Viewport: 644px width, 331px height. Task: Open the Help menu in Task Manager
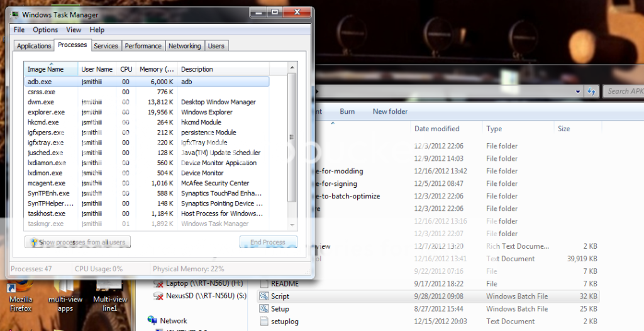pyautogui.click(x=97, y=30)
